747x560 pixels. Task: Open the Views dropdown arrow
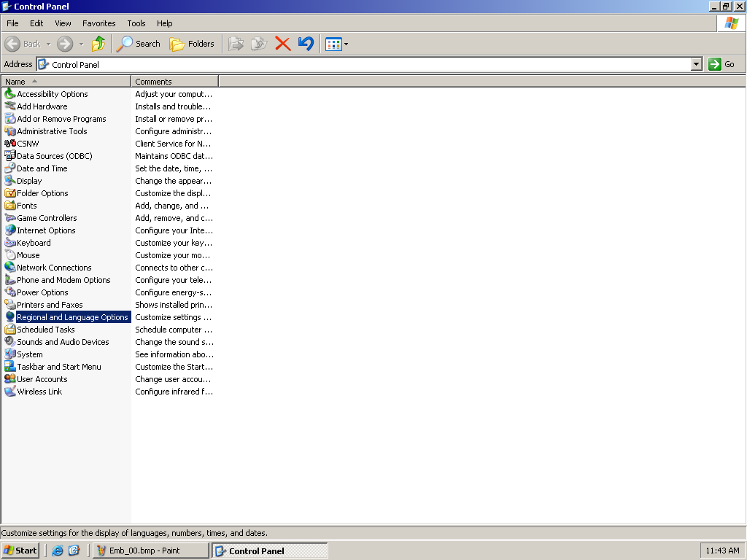click(347, 44)
